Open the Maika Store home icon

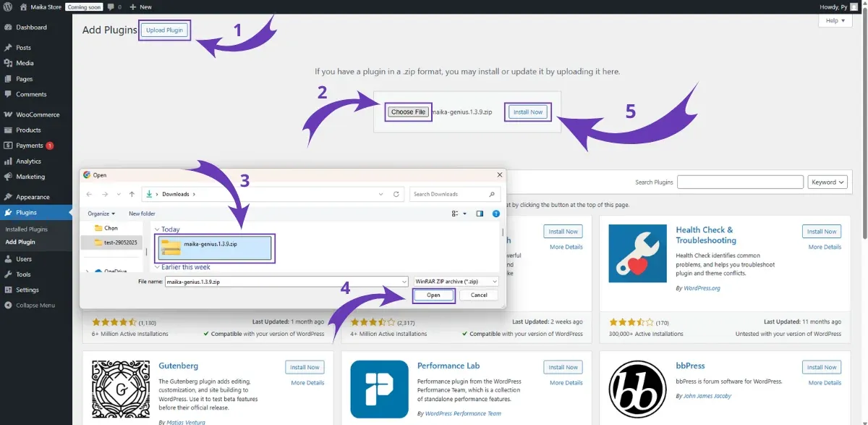(24, 7)
